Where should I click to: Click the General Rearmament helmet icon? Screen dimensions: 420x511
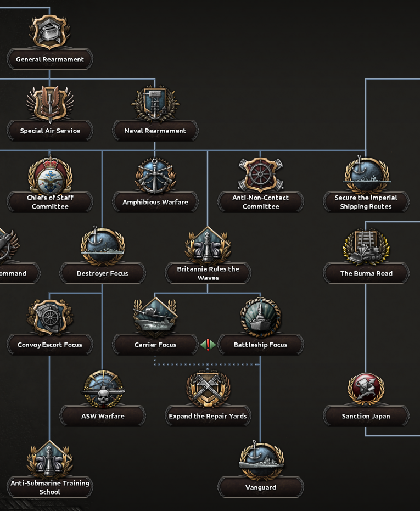(49, 32)
